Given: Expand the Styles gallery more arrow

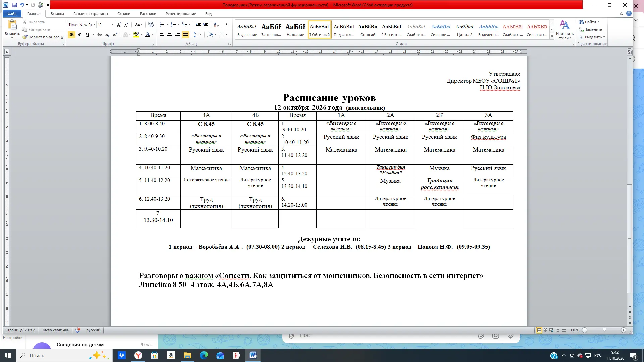Looking at the screenshot, I should [x=552, y=37].
